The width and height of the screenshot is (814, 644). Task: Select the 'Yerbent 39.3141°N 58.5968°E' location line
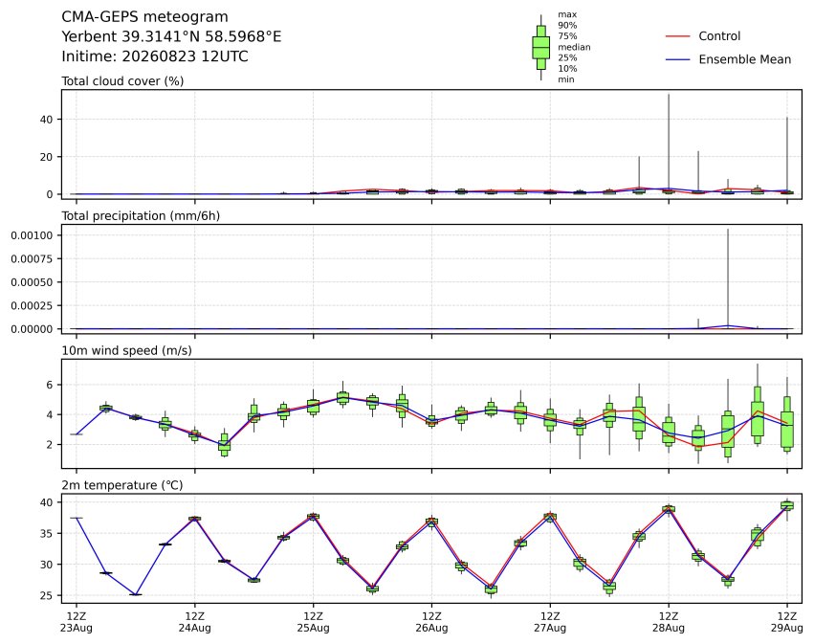[171, 36]
